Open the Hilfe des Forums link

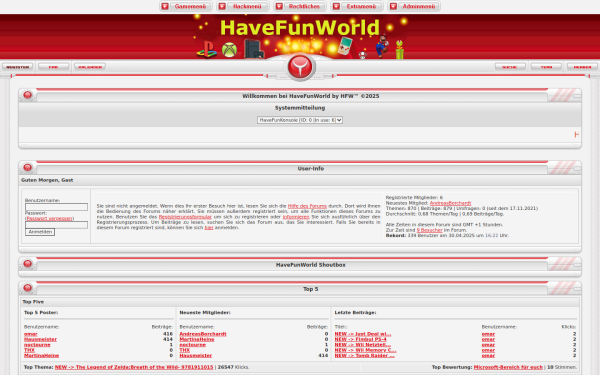click(307, 206)
